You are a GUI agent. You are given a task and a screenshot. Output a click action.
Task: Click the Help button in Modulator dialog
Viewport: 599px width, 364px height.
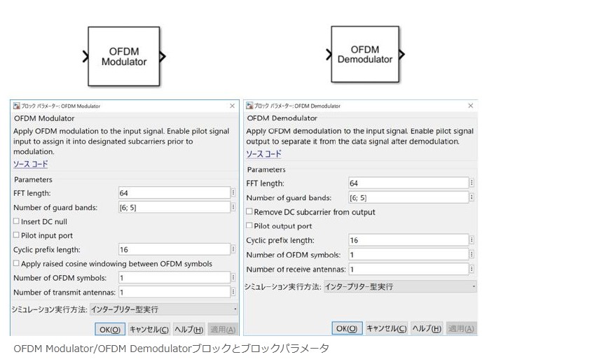click(x=188, y=329)
